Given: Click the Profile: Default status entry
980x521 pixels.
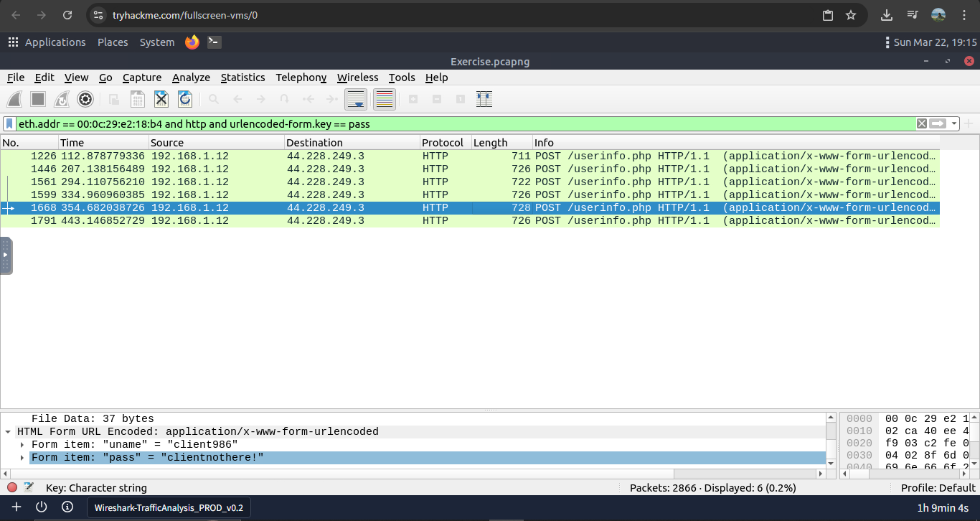Looking at the screenshot, I should coord(938,488).
